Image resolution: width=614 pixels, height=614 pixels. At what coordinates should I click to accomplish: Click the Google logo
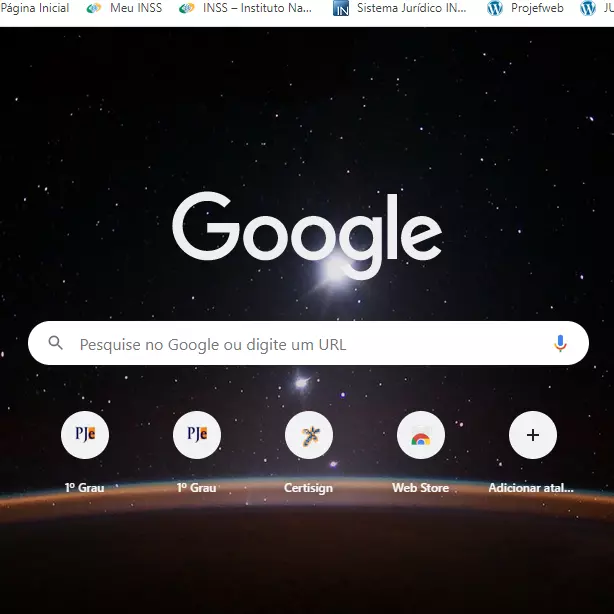(x=307, y=235)
